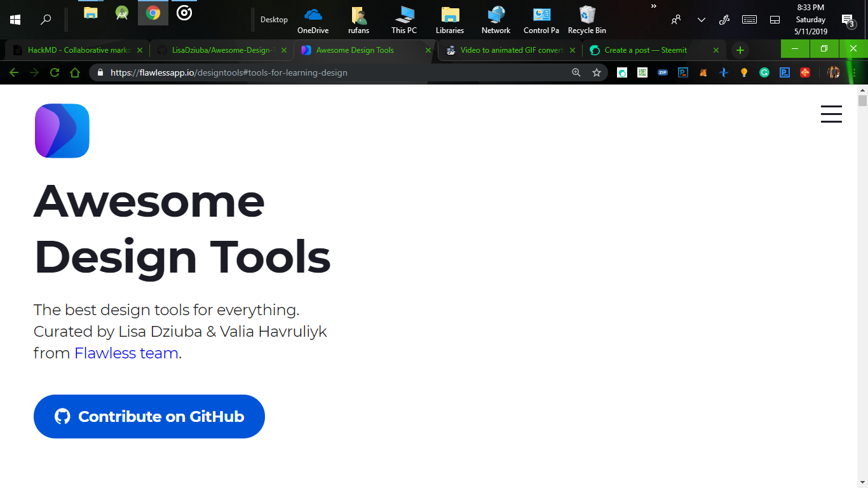Image resolution: width=868 pixels, height=488 pixels.
Task: Open the touch keyboard
Action: [x=749, y=20]
